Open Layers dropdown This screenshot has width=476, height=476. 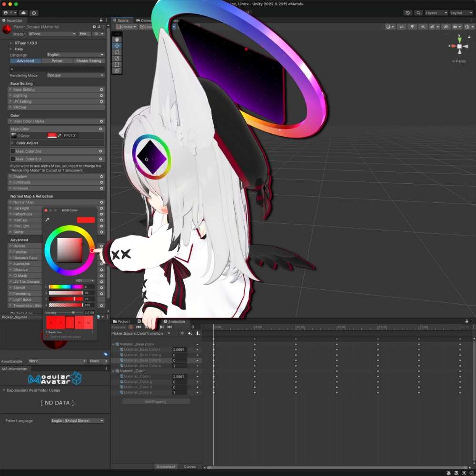click(x=436, y=13)
